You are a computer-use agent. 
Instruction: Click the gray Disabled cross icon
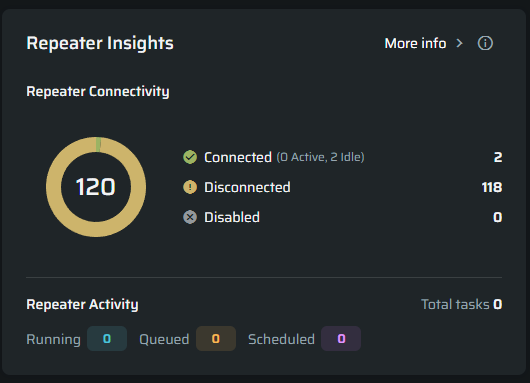(190, 217)
